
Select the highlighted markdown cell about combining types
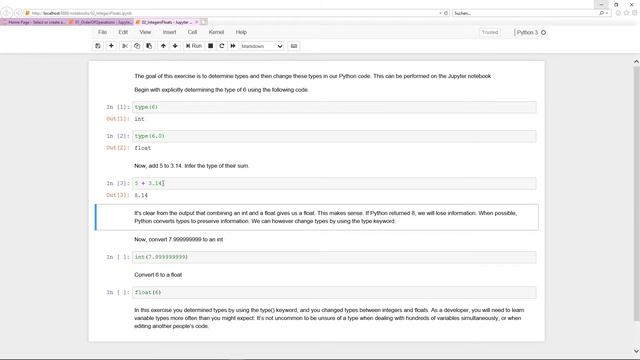317,217
